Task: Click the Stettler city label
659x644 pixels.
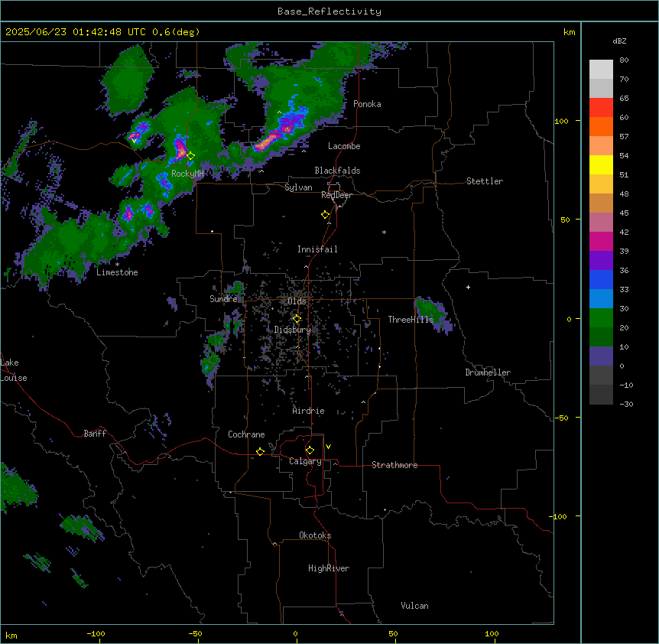Action: (x=485, y=181)
